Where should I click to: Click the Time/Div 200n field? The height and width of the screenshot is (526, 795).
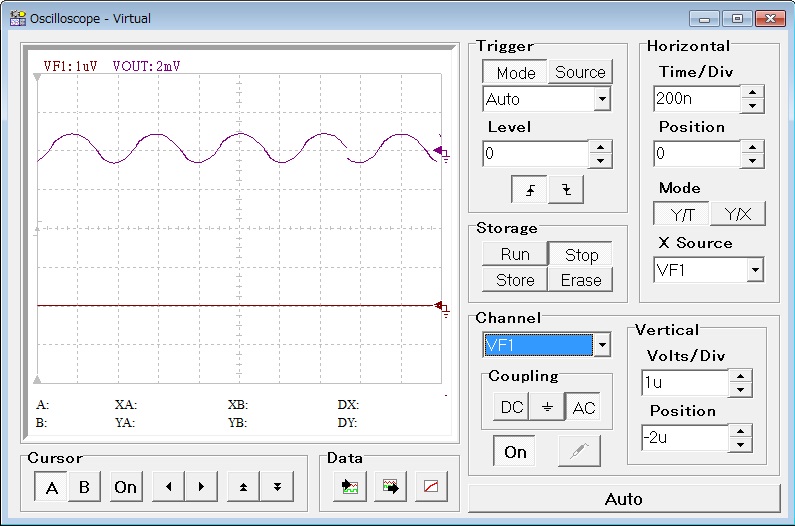[x=697, y=98]
